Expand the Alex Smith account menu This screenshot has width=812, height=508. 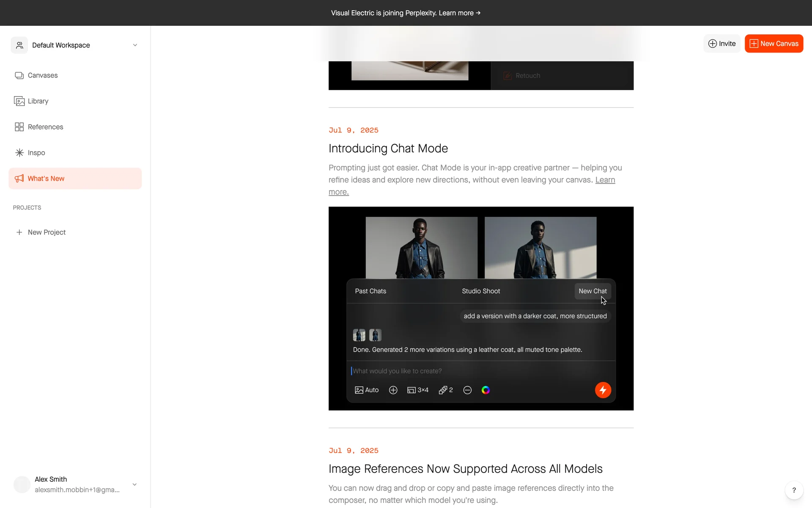[134, 484]
